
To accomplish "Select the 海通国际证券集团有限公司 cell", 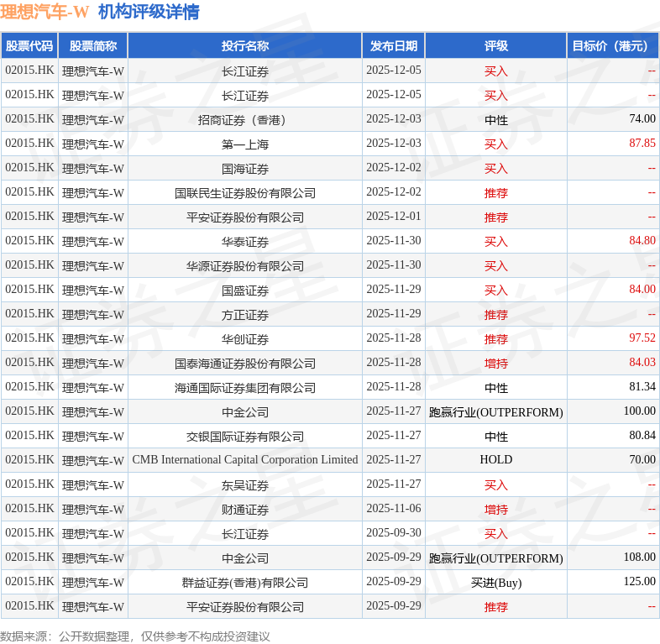I will [x=245, y=388].
